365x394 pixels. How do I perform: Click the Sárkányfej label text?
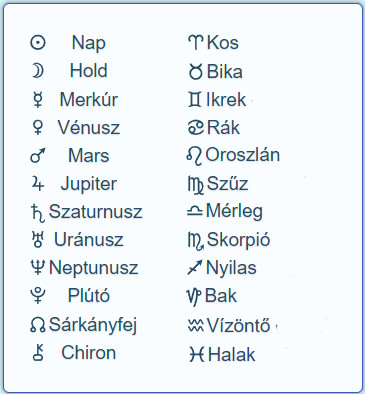pyautogui.click(x=93, y=325)
